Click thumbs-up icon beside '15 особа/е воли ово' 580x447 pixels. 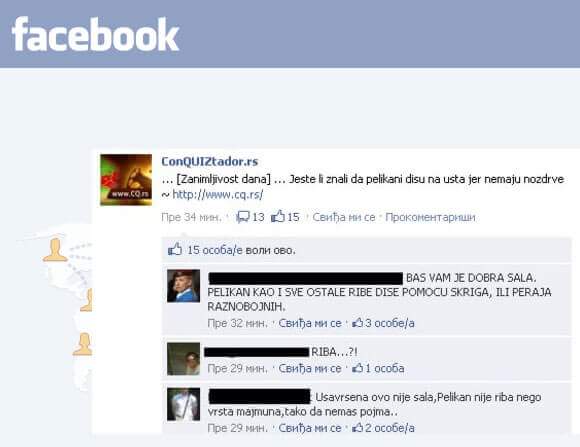point(175,249)
